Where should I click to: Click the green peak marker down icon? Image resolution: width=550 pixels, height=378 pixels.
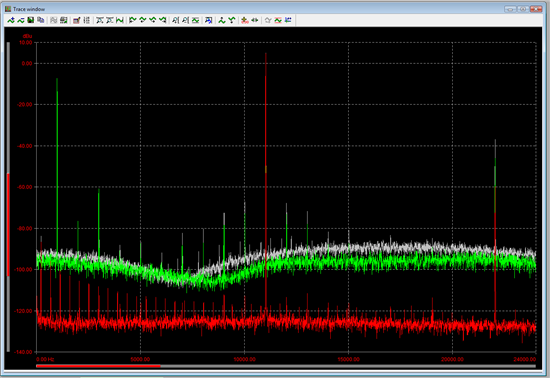click(x=232, y=20)
